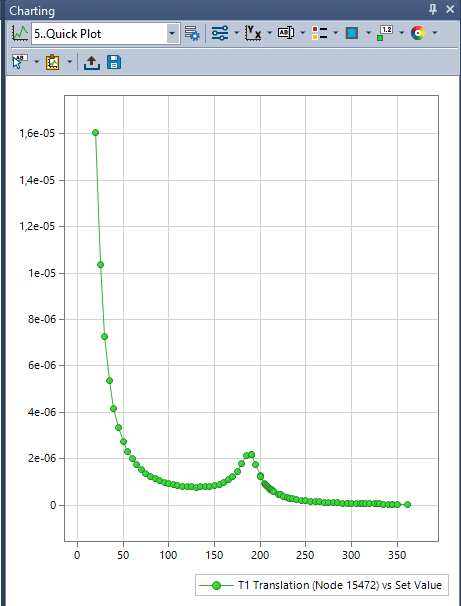Click the 350 x-axis label
Image resolution: width=461 pixels, height=606 pixels.
click(x=396, y=555)
